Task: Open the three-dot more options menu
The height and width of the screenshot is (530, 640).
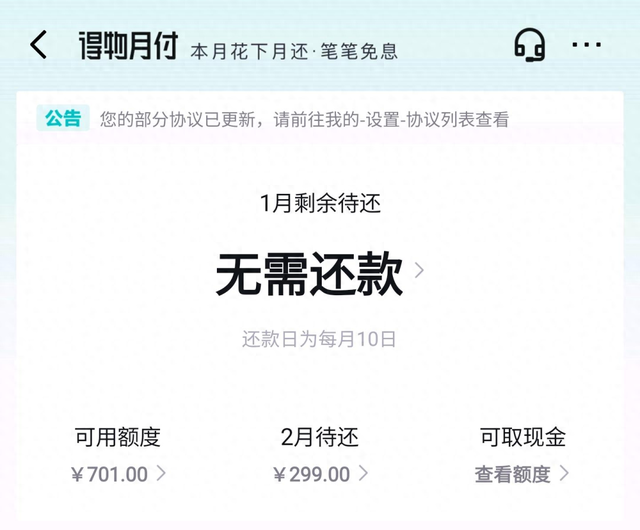Action: coord(586,45)
